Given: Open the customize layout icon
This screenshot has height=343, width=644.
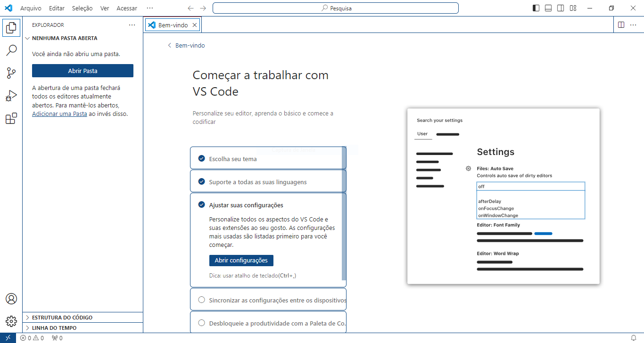Looking at the screenshot, I should tap(573, 8).
